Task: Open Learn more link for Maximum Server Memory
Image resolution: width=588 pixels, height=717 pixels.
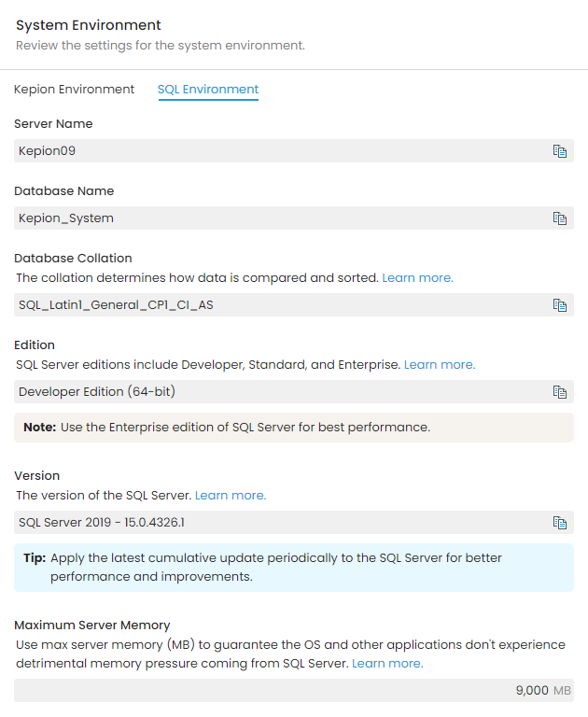Action: click(387, 664)
